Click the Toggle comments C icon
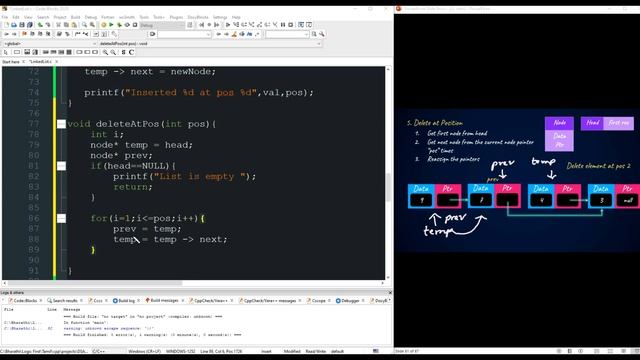The image size is (640, 360). click(131, 52)
